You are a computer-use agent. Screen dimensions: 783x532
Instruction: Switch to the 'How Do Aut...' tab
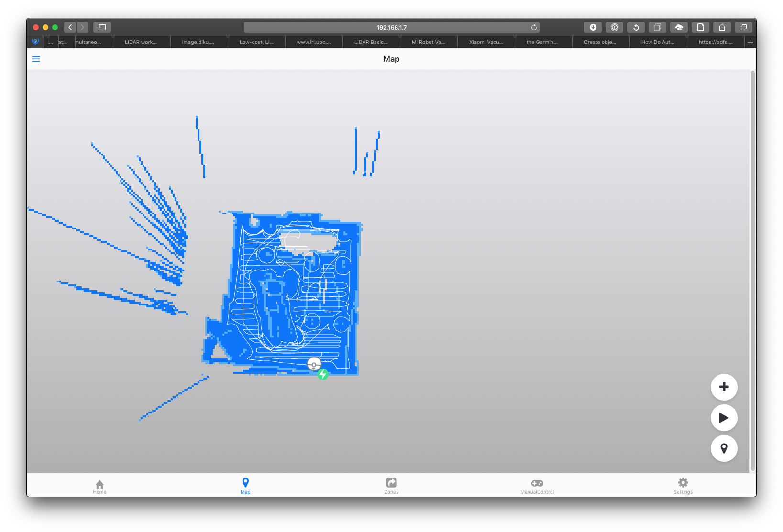[658, 42]
